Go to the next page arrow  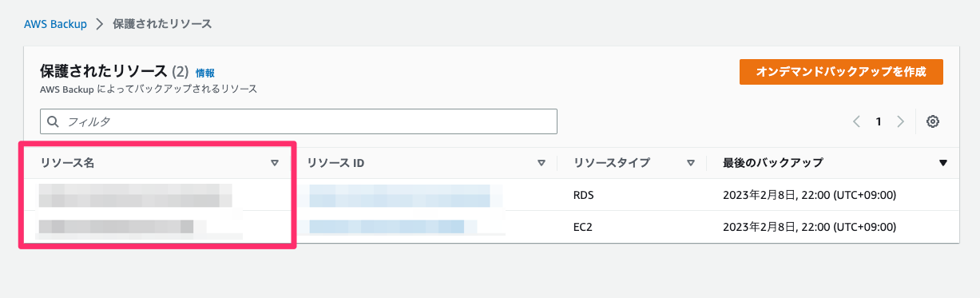(900, 121)
